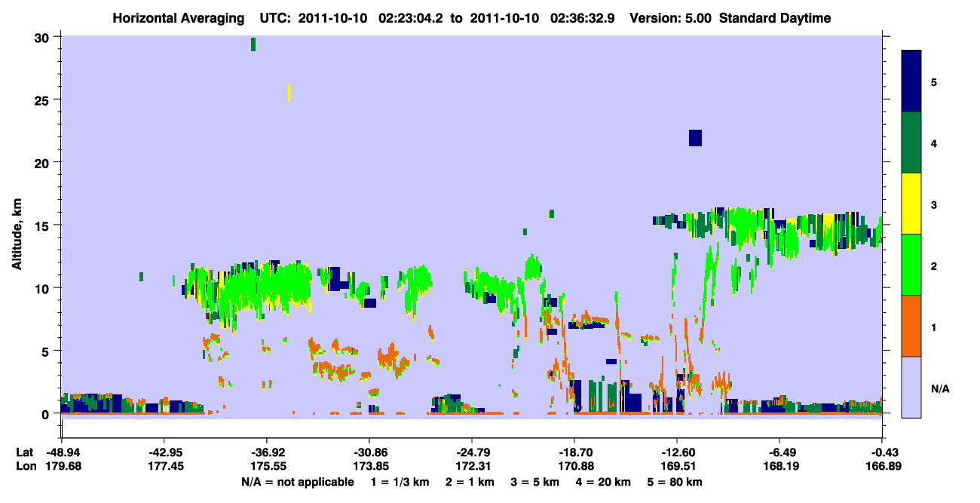Click latitude value '-18.70'
The height and width of the screenshot is (503, 980).
[x=574, y=452]
